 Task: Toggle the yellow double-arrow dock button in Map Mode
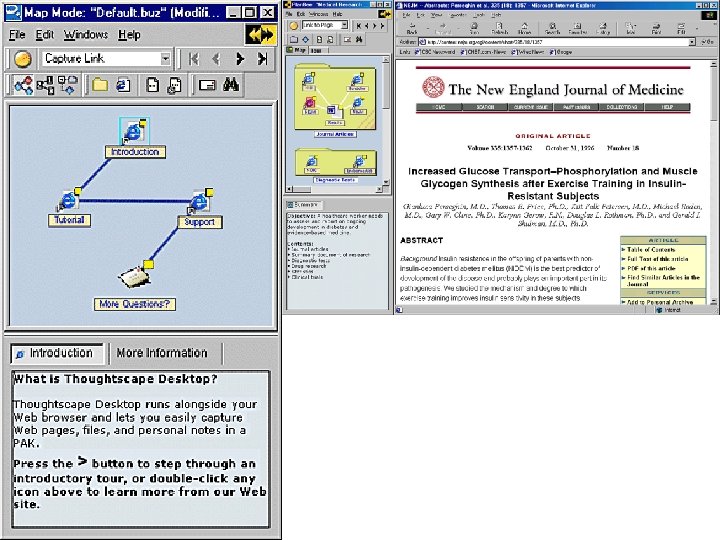click(x=261, y=34)
